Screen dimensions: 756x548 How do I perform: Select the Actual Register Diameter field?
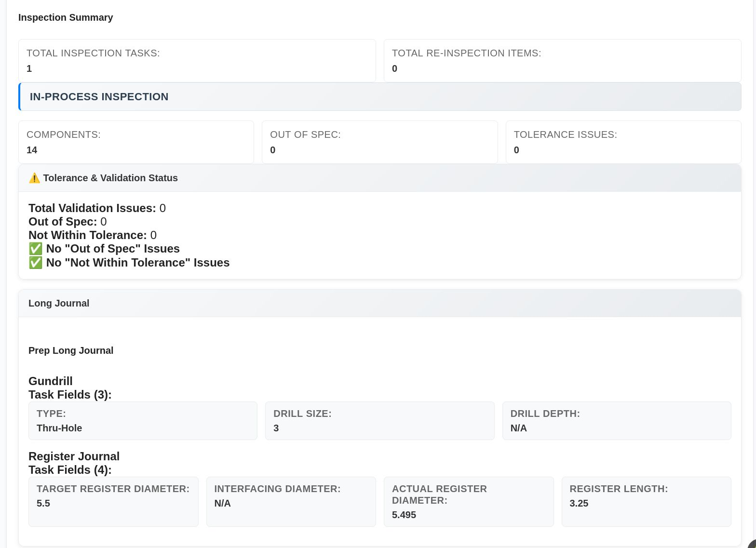click(x=468, y=502)
